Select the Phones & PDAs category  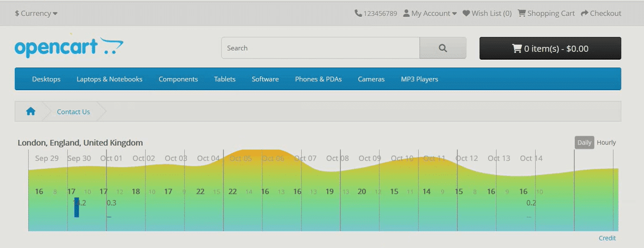[x=318, y=79]
